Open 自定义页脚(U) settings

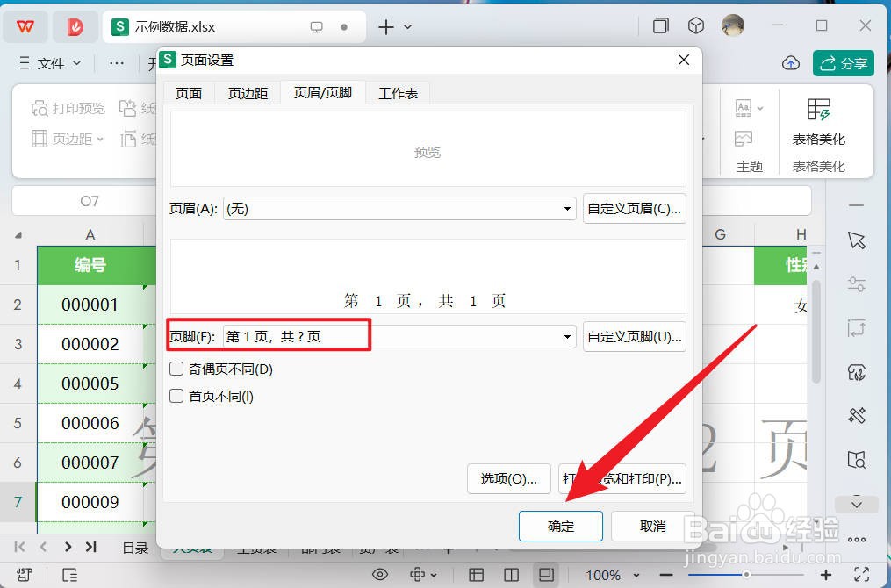tap(634, 337)
